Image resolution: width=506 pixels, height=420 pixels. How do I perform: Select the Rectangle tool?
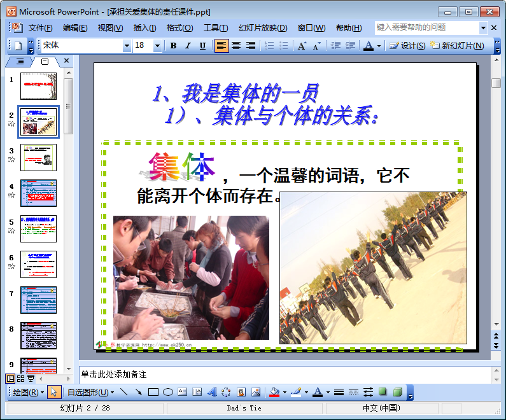[153, 392]
